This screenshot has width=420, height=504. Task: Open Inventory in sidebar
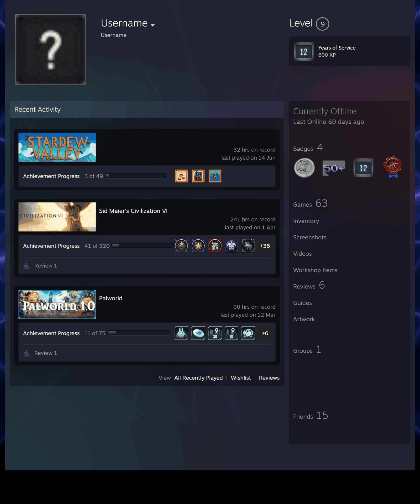click(x=306, y=221)
